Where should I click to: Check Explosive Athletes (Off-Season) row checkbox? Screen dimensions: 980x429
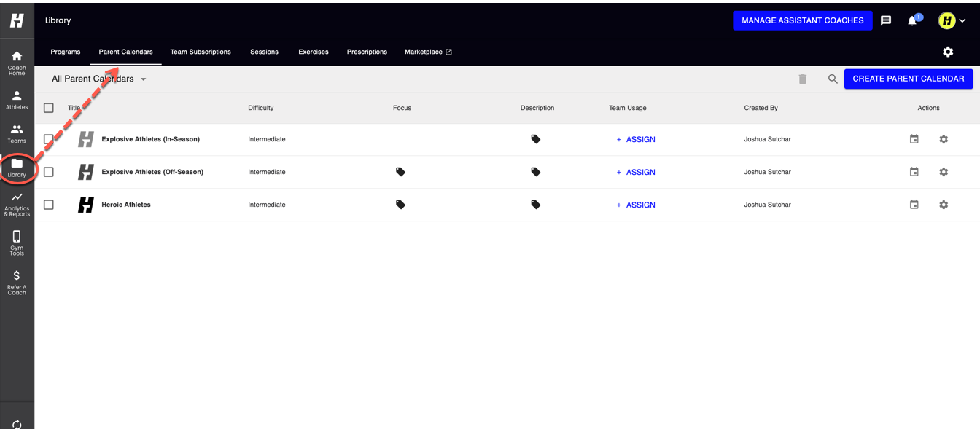[x=49, y=172]
